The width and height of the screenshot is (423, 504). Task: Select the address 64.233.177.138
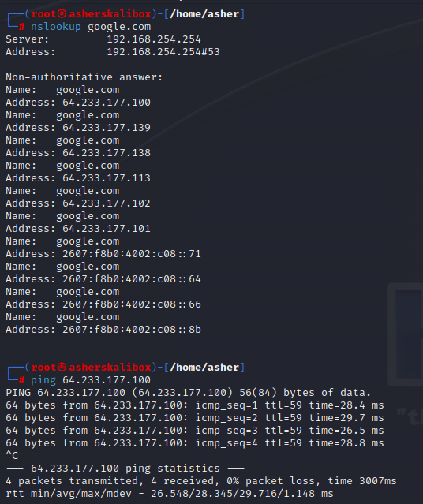click(x=107, y=153)
